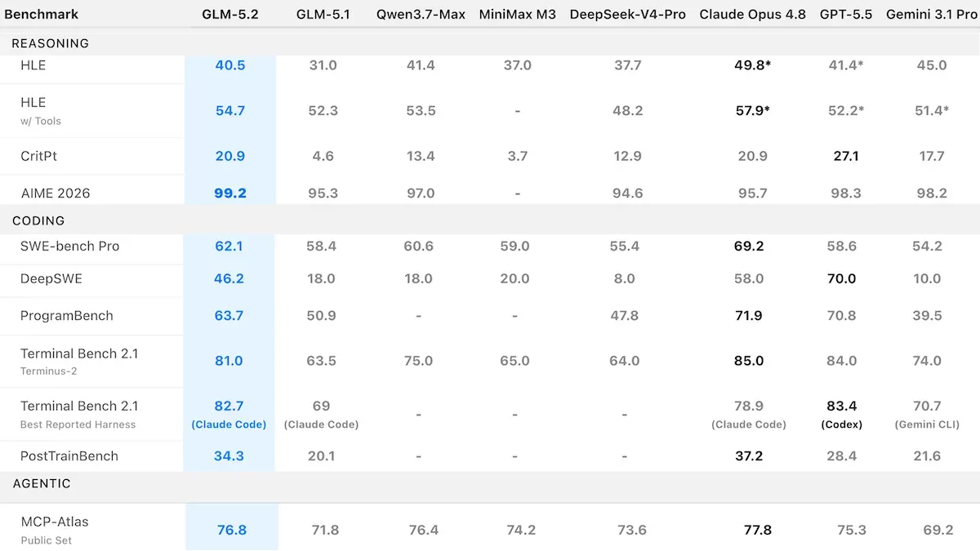This screenshot has height=551, width=980.
Task: Click MiniMax M3's CritPt score 3.7
Action: pos(517,156)
